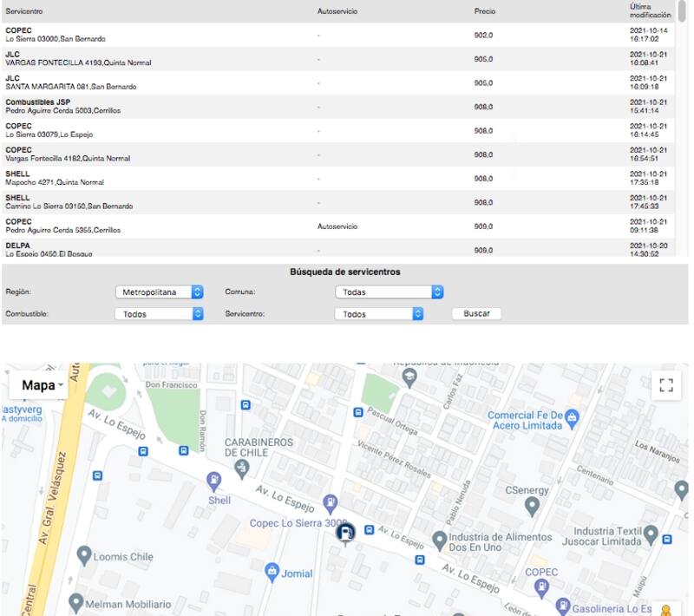Open the Región dropdown showing Metropolitana

point(160,292)
